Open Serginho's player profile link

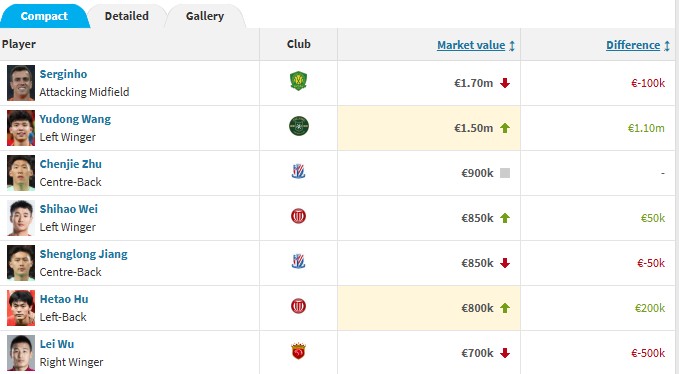[63, 74]
